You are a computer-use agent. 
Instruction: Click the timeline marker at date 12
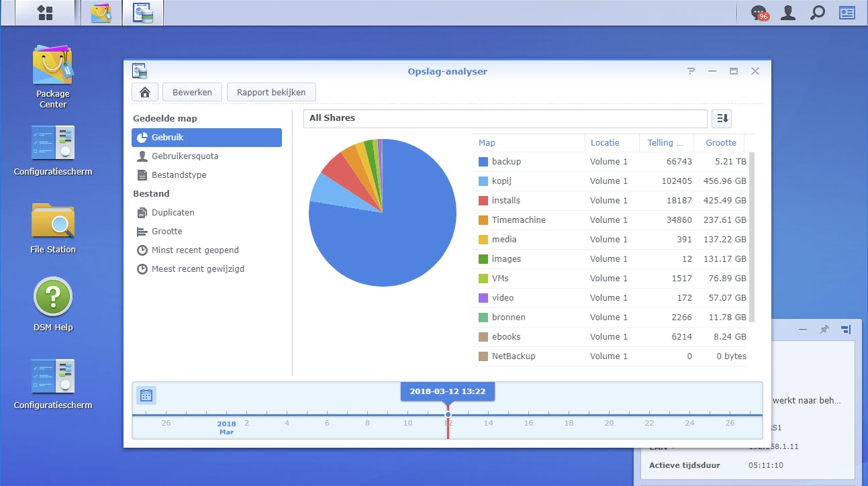pos(448,414)
